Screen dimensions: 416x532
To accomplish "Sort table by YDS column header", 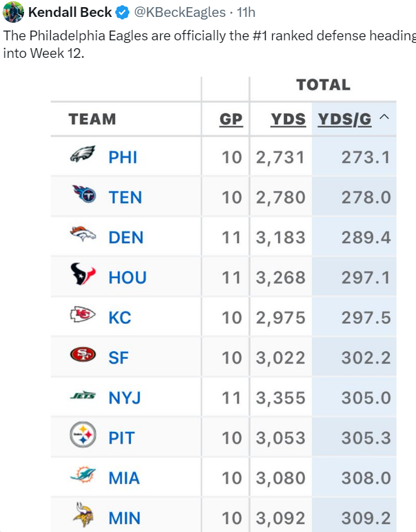I will coord(288,119).
